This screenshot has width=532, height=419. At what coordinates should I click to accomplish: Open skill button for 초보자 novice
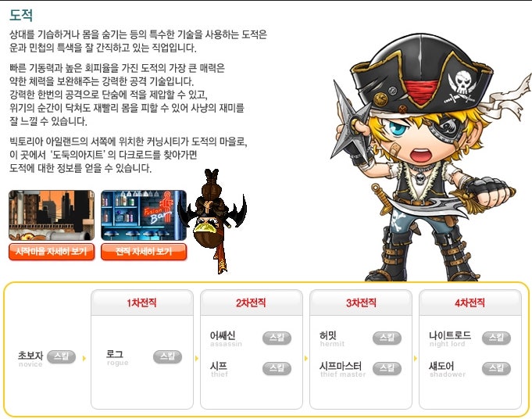point(62,356)
